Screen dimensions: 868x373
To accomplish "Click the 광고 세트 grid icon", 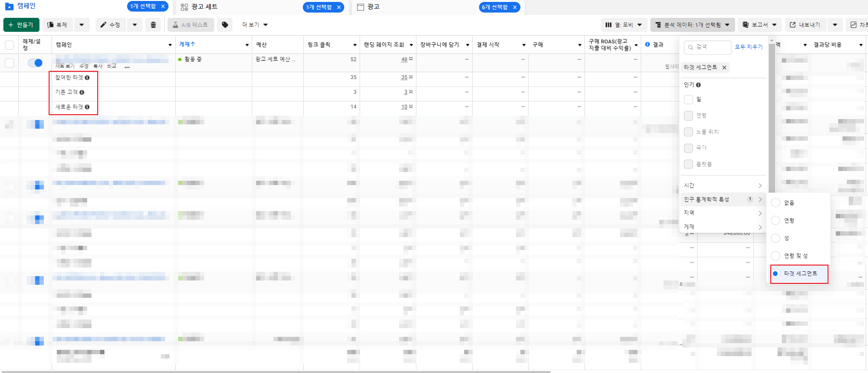I will click(184, 7).
